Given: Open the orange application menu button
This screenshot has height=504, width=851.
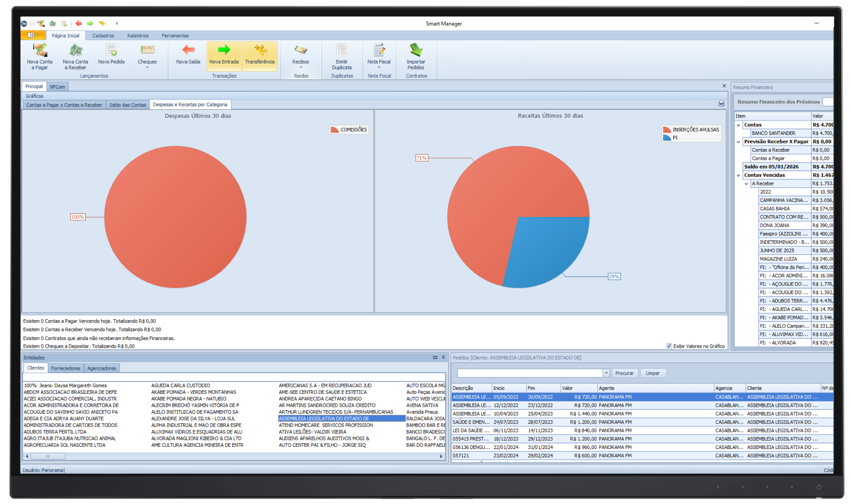Looking at the screenshot, I should click(x=33, y=35).
